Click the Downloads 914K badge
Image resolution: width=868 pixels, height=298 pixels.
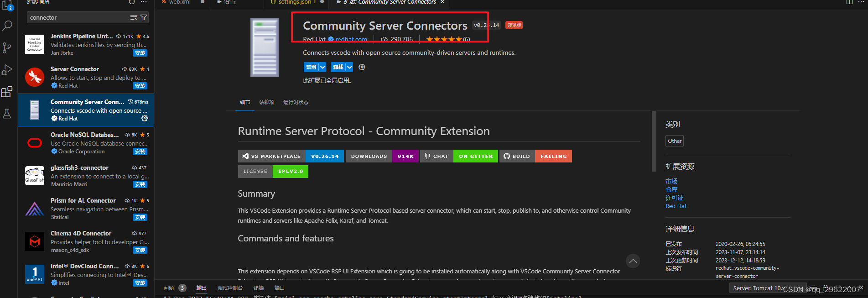382,156
